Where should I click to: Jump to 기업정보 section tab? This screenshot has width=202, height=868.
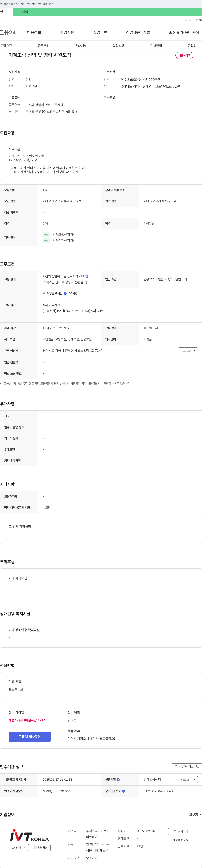pyautogui.click(x=194, y=46)
